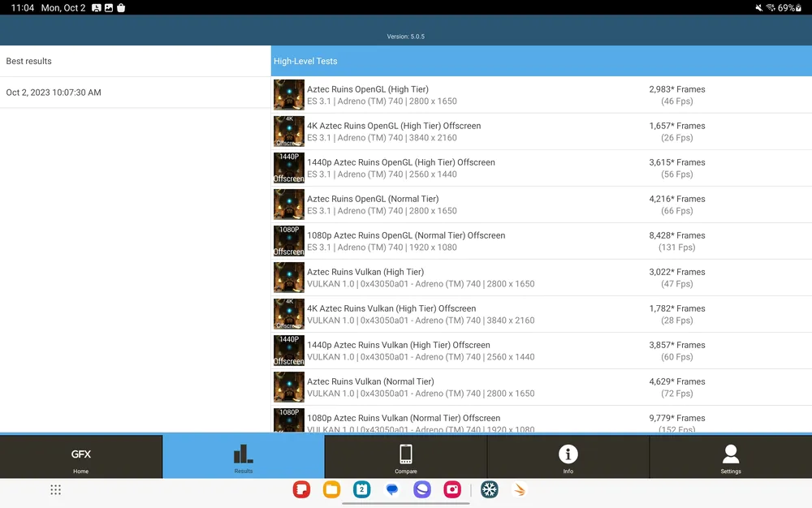Click the 8,428* Frames score
Viewport: 812px width, 508px height.
(x=677, y=235)
